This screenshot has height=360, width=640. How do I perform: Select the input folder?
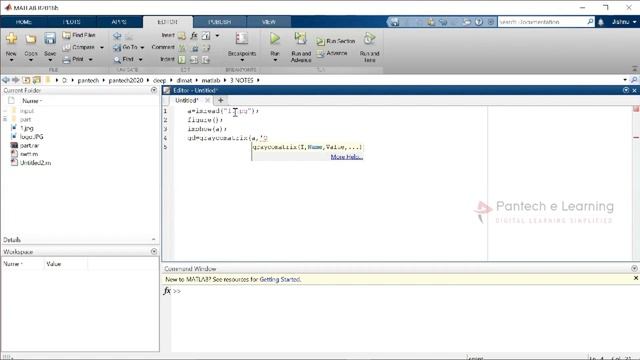click(x=27, y=111)
